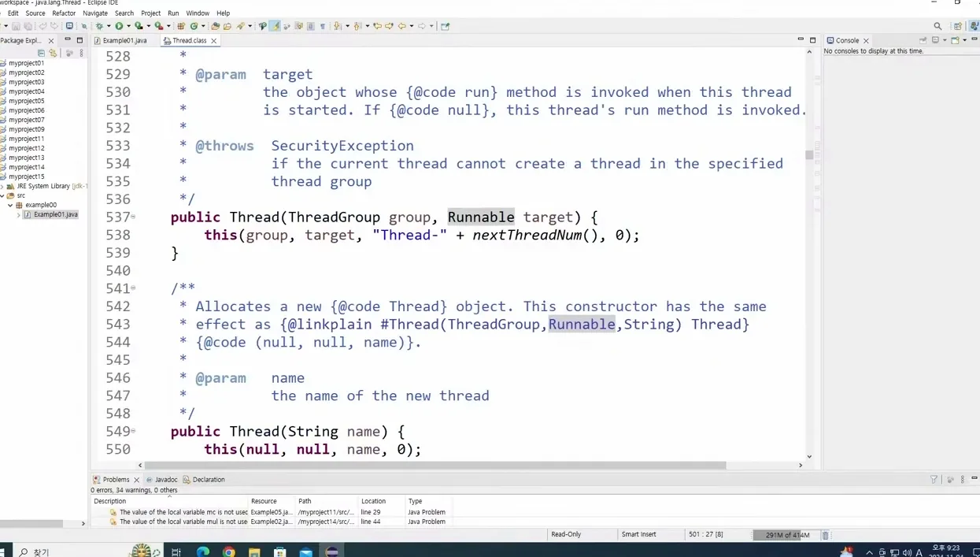Click the Open Task folder icon
Image resolution: width=980 pixels, height=557 pixels.
pos(227,26)
